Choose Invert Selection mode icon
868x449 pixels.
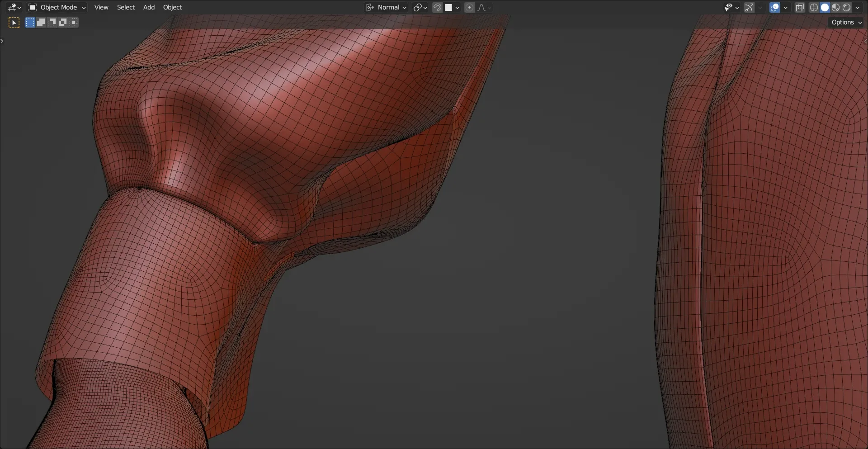click(x=62, y=22)
